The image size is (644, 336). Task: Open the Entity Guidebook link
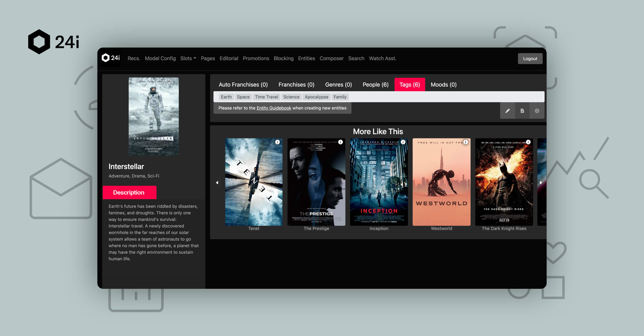coord(274,108)
